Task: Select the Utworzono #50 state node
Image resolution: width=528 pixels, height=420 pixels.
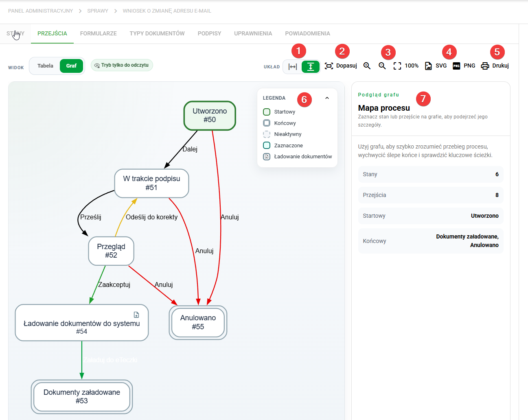Action: click(x=210, y=116)
